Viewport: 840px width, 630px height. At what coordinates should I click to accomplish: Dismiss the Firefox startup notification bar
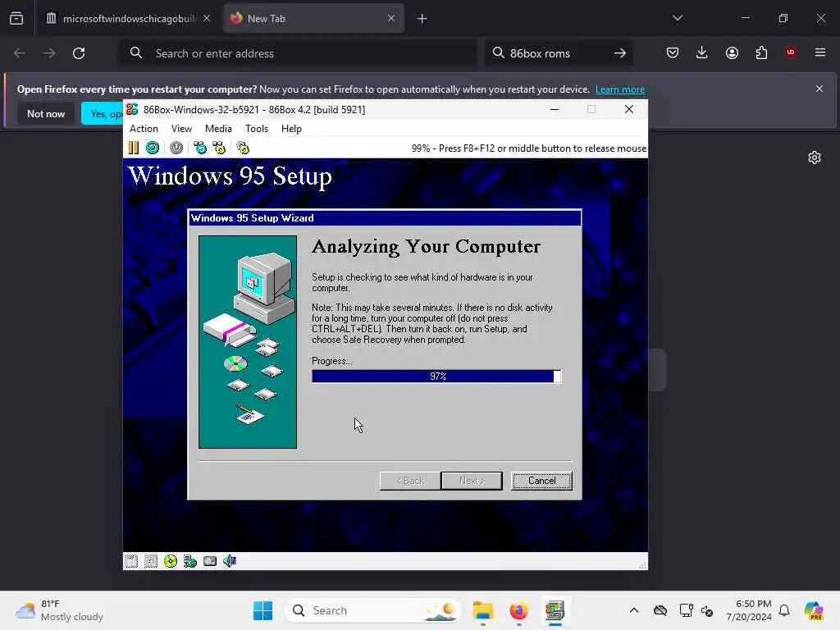[x=819, y=89]
